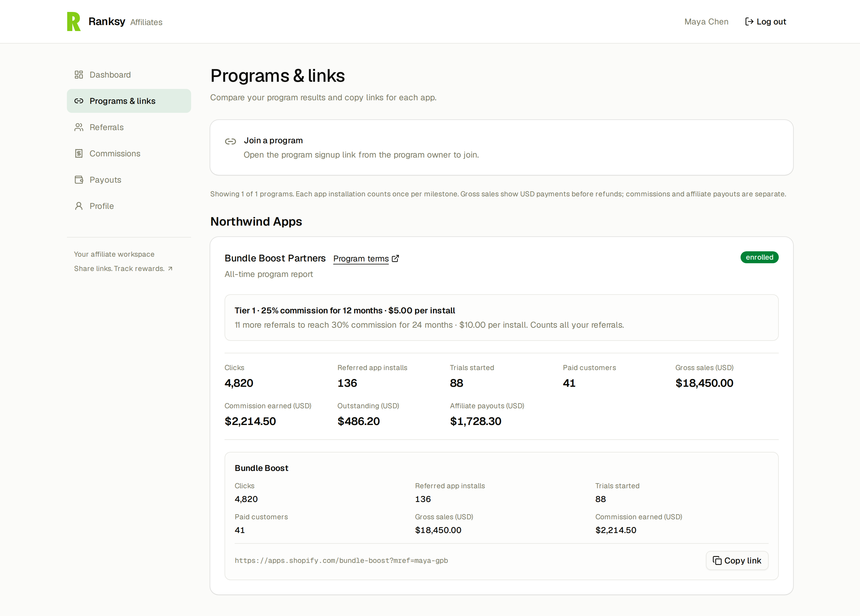Click the Payouts wallet icon
Screen dimensions: 860x616
coord(79,180)
